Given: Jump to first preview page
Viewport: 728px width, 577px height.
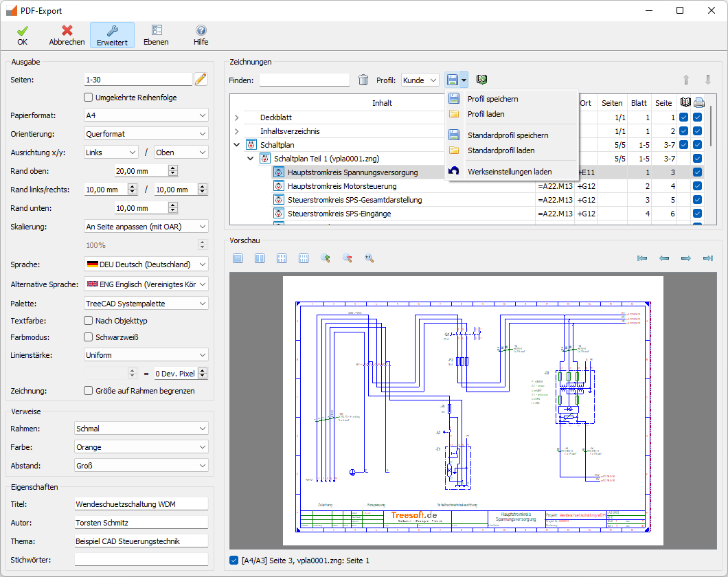Looking at the screenshot, I should pyautogui.click(x=642, y=258).
